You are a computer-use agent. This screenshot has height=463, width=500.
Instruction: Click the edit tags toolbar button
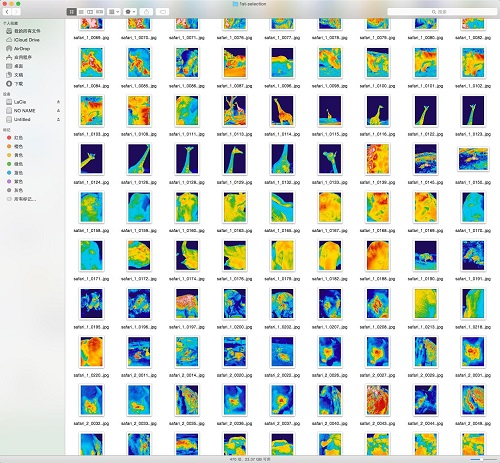pos(163,12)
